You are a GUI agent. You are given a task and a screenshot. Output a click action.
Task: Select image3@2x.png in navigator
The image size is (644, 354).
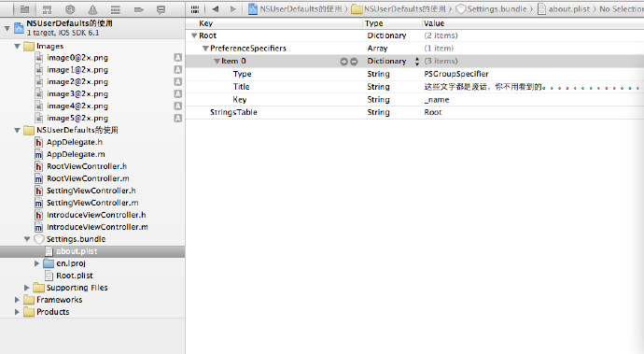77,93
